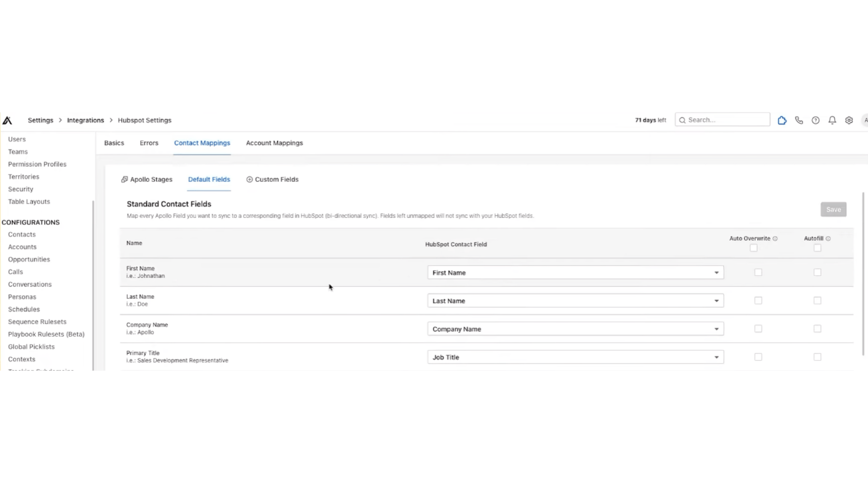Image resolution: width=868 pixels, height=483 pixels.
Task: Open the phone dialer icon
Action: (x=799, y=121)
